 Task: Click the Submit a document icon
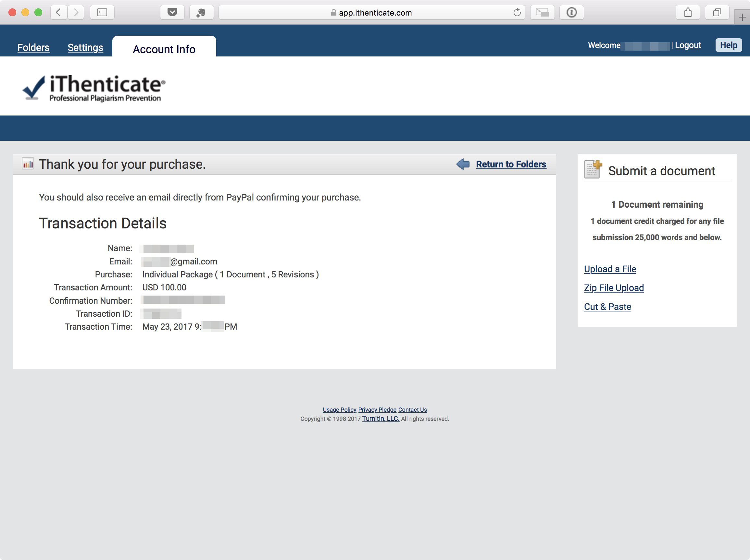tap(593, 169)
